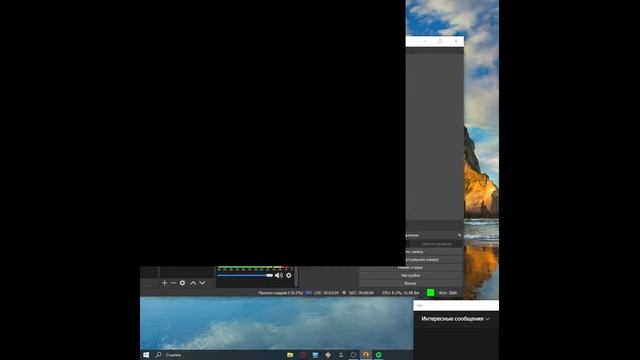
Task: Remove selected source with minus icon
Action: pos(173,283)
